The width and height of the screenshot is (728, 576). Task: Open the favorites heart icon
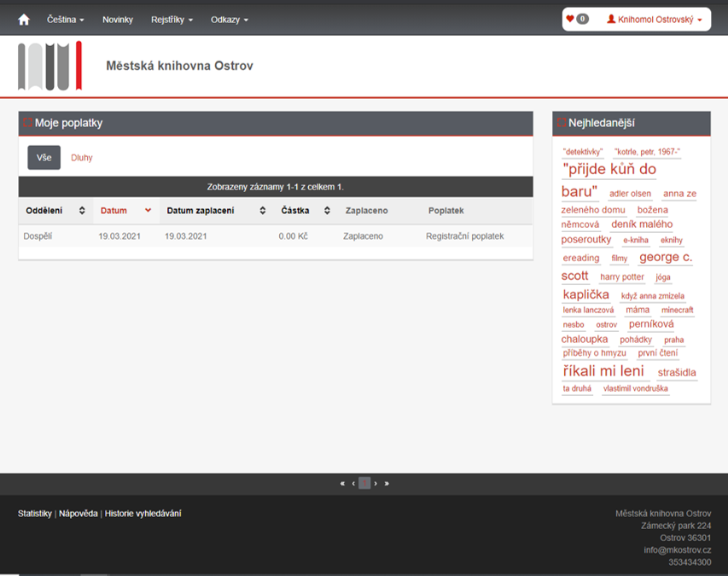tap(570, 19)
